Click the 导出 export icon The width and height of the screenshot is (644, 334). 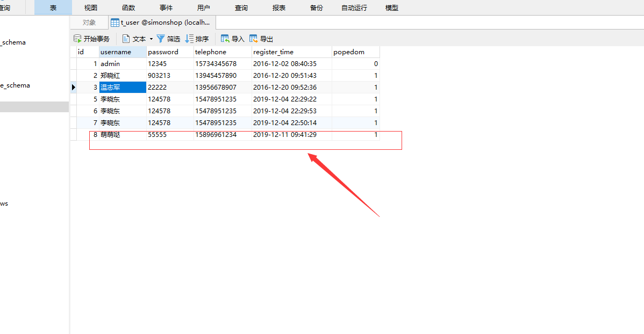(x=253, y=39)
